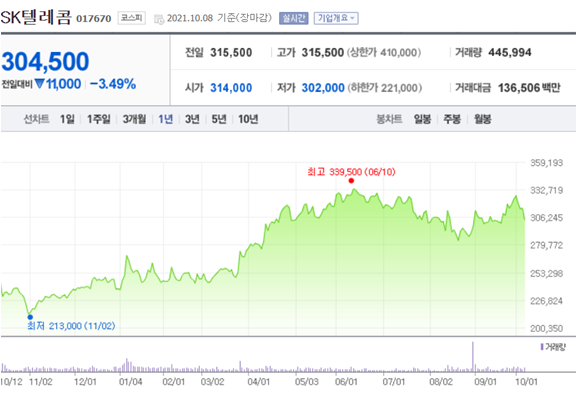Open the 기업개요 dropdown

tap(336, 18)
